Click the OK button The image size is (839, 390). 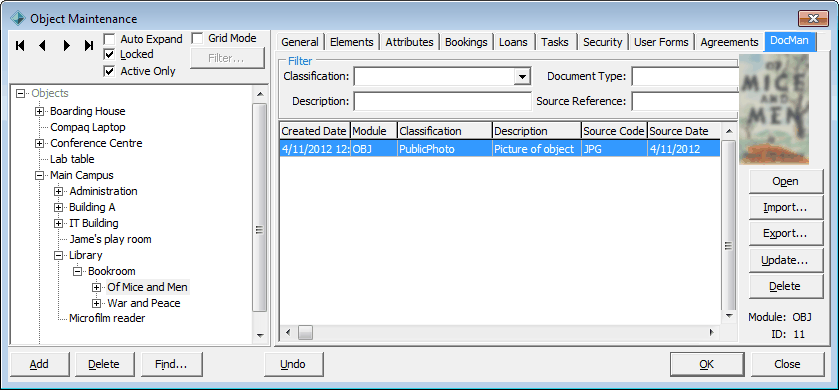click(707, 364)
